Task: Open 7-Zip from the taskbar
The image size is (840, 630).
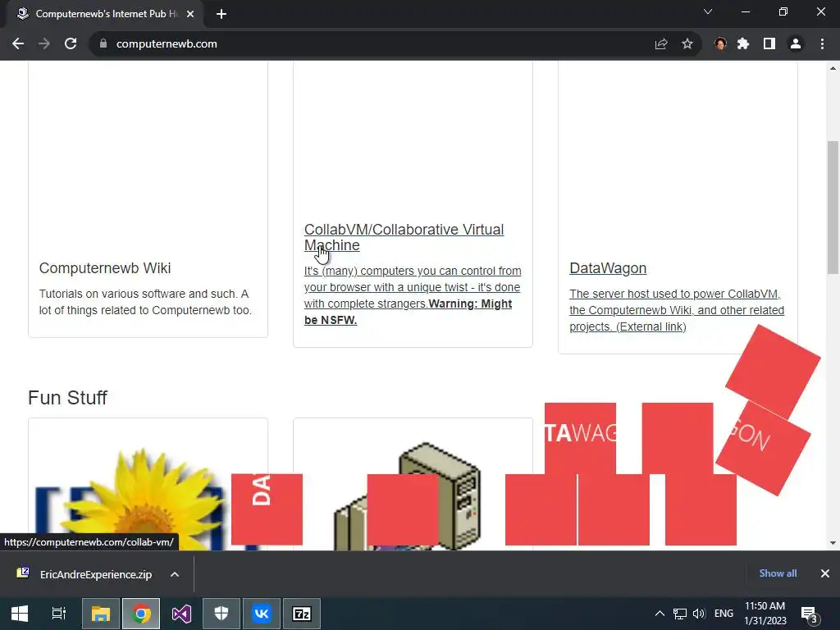Action: coord(302,614)
